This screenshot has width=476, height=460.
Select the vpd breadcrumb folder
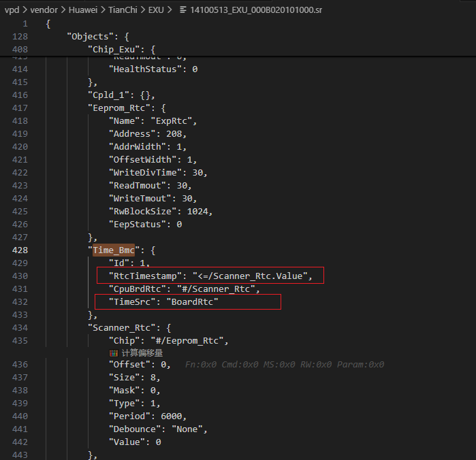[x=12, y=10]
